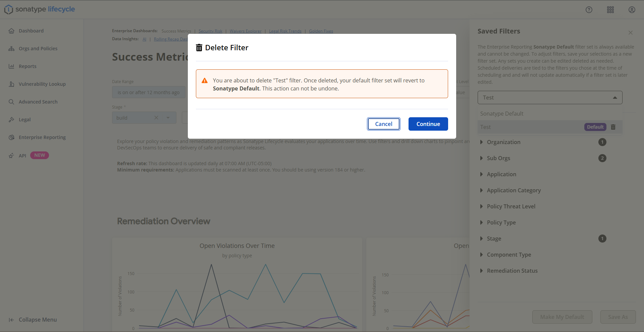Open AI data insights link
This screenshot has width=644, height=332.
(x=144, y=39)
